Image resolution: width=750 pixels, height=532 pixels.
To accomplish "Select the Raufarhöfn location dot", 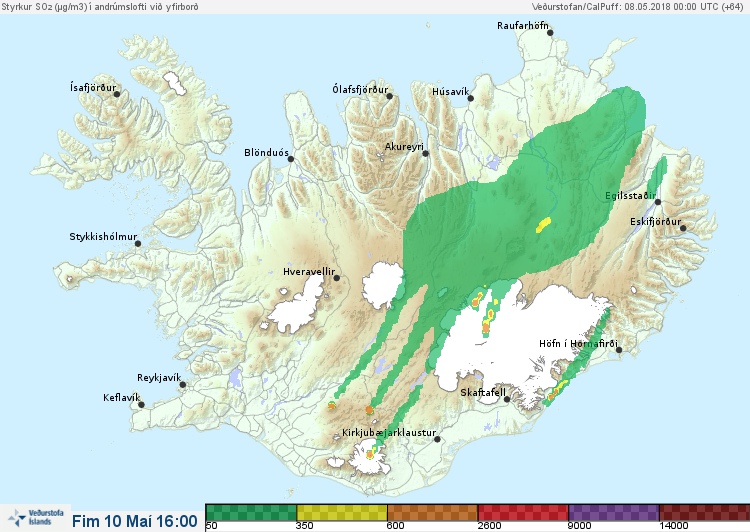I will point(551,33).
